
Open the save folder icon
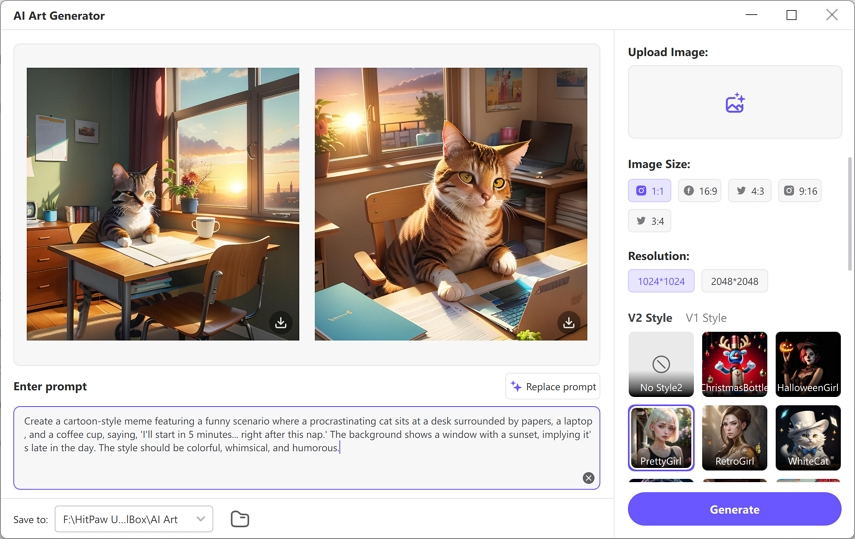coord(240,519)
